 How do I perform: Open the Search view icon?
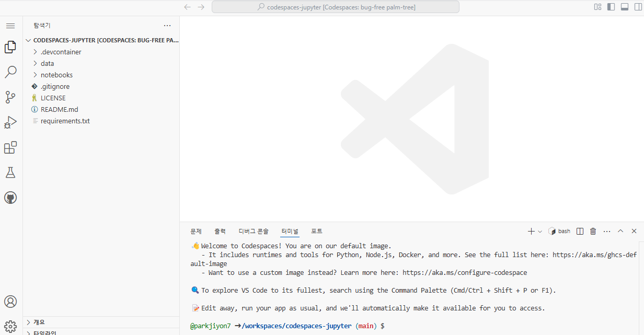tap(10, 72)
